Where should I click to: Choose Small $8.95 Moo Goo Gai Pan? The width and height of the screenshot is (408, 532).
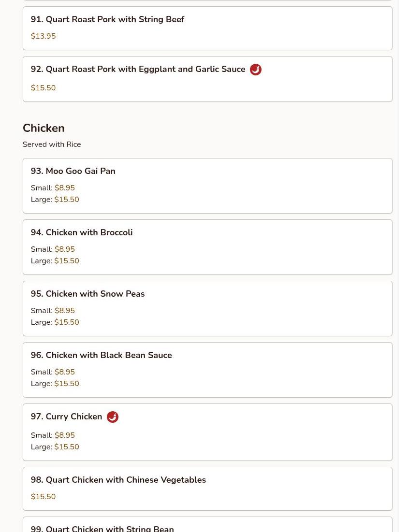pyautogui.click(x=64, y=188)
